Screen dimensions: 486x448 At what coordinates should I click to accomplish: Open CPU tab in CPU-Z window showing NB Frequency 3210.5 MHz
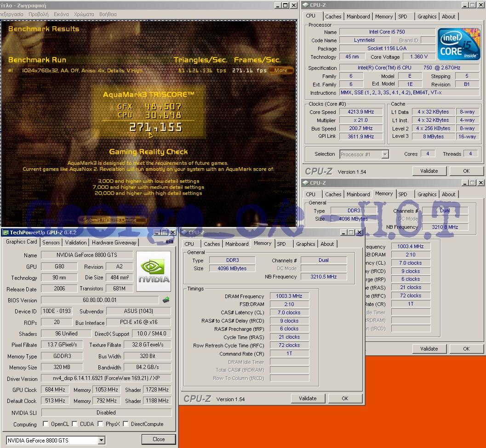pyautogui.click(x=189, y=244)
